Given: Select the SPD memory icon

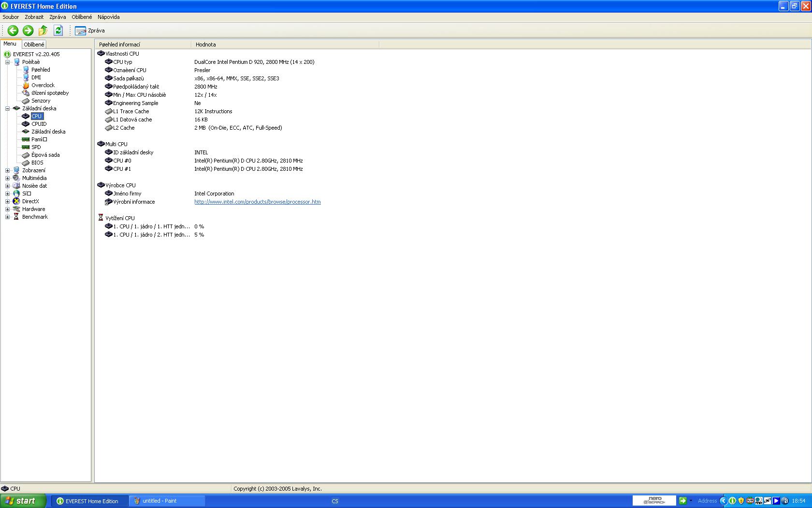Looking at the screenshot, I should pyautogui.click(x=26, y=147).
